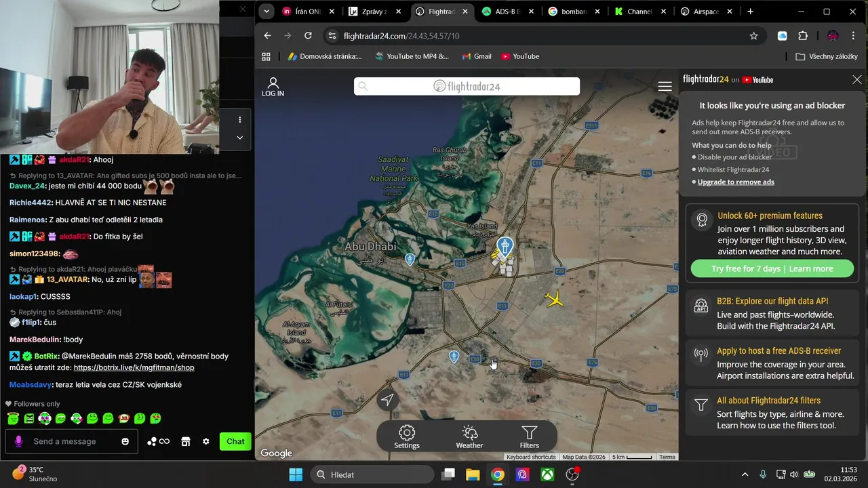Screen dimensions: 868x488
Task: Click the map location arrow button
Action: (x=387, y=400)
